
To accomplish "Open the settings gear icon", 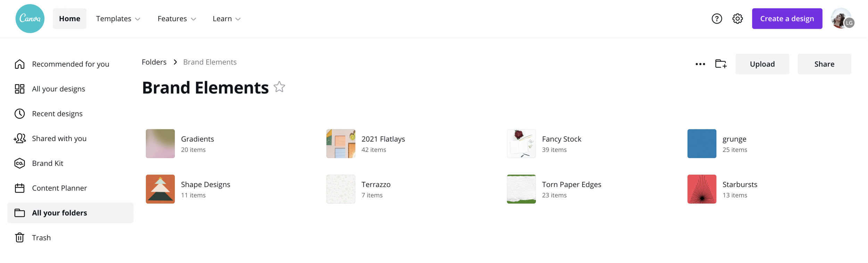I will [x=737, y=19].
